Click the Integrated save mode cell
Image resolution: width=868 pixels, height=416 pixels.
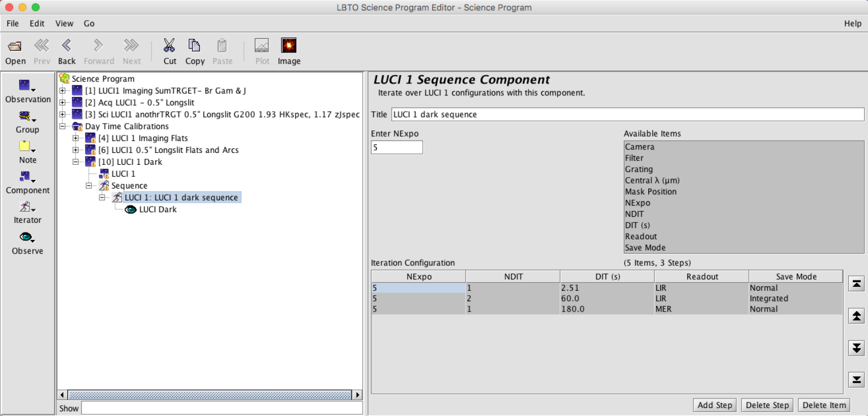[796, 299]
